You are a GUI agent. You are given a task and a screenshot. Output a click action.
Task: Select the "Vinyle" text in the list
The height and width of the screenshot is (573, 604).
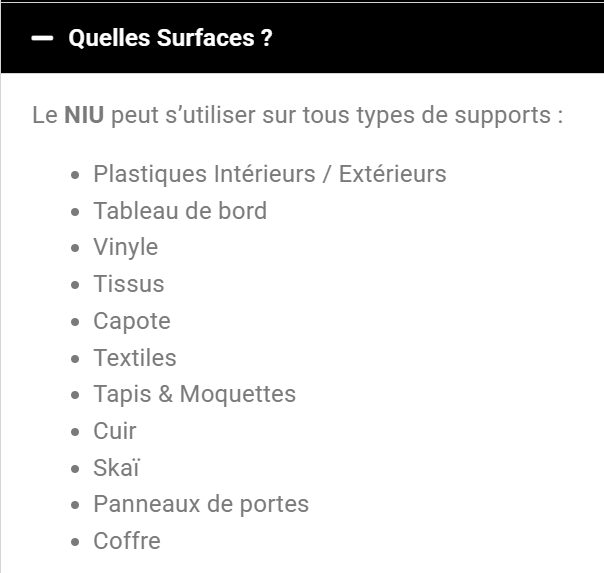click(125, 247)
